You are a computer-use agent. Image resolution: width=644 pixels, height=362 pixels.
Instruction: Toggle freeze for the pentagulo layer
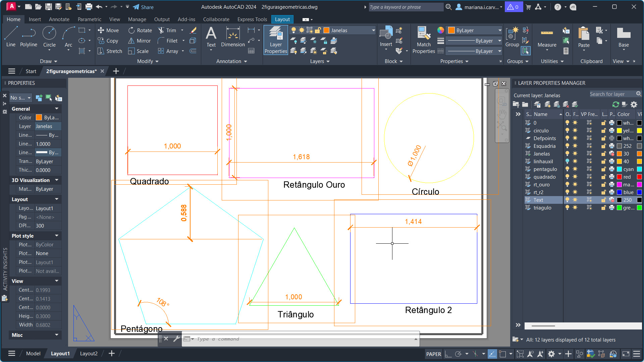pyautogui.click(x=575, y=169)
